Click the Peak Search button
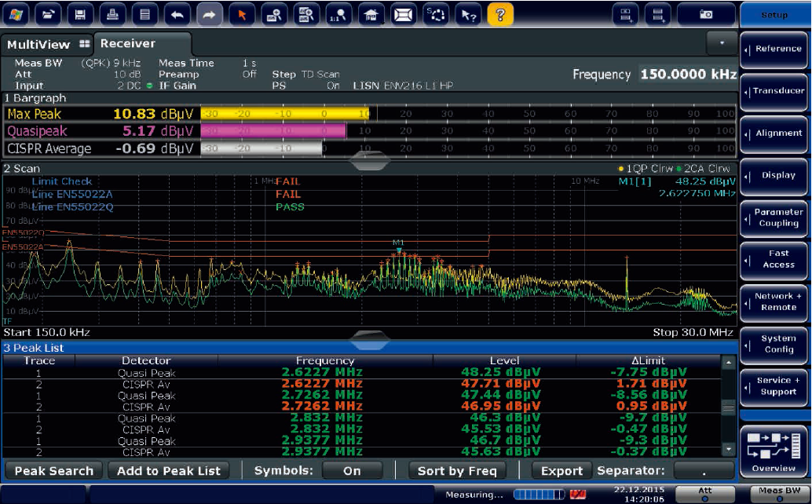 coord(54,471)
